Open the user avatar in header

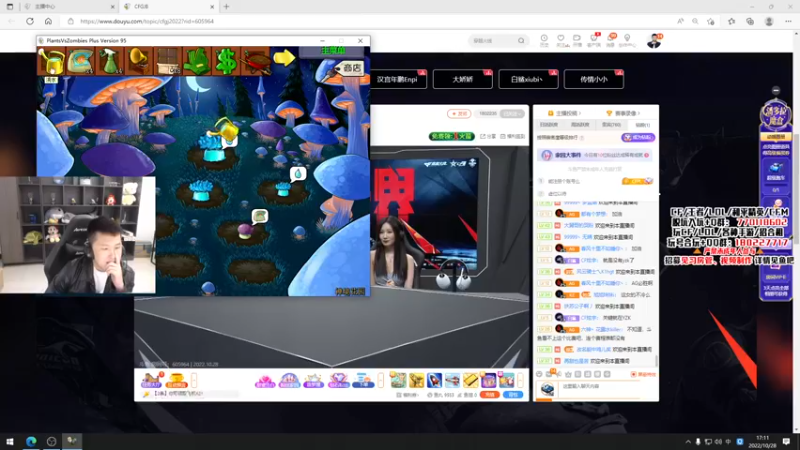pyautogui.click(x=654, y=41)
